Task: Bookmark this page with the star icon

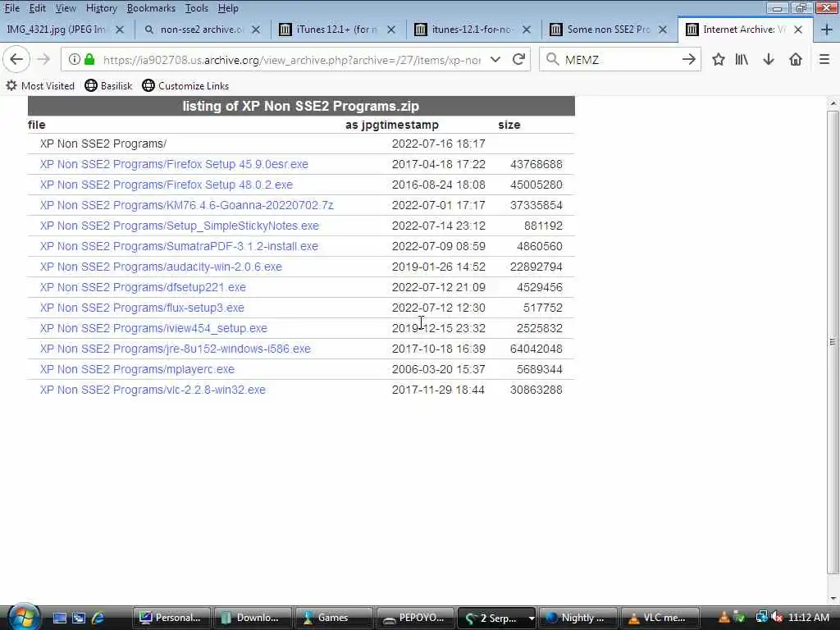Action: tap(719, 59)
